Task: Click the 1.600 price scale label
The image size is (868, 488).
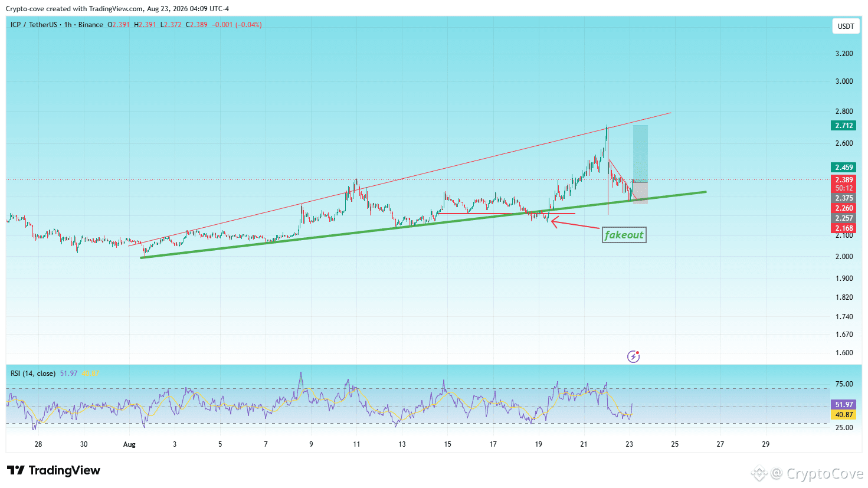Action: (x=844, y=353)
